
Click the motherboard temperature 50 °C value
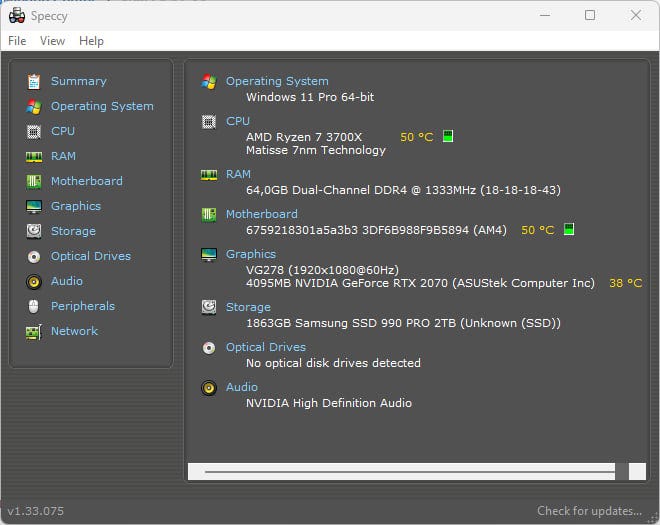point(538,230)
